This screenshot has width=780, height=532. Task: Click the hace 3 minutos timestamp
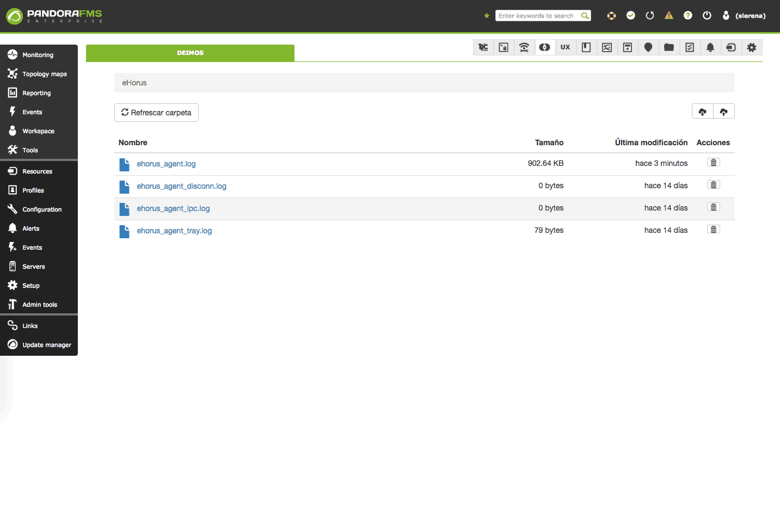point(661,163)
